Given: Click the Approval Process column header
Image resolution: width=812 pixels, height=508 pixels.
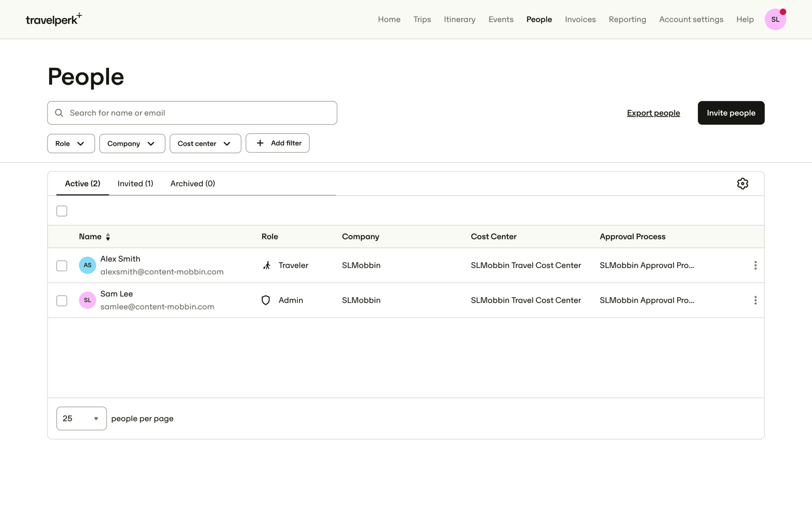Looking at the screenshot, I should coord(632,237).
